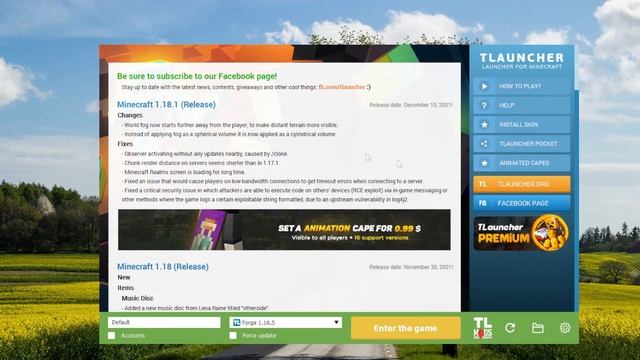640x360 pixels.
Task: Click the TLauncher logo header
Action: click(x=522, y=61)
